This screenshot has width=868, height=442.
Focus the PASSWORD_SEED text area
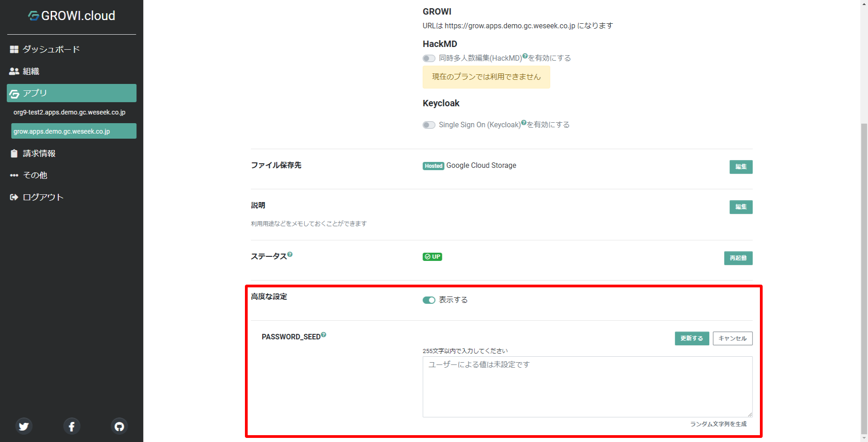(587, 387)
